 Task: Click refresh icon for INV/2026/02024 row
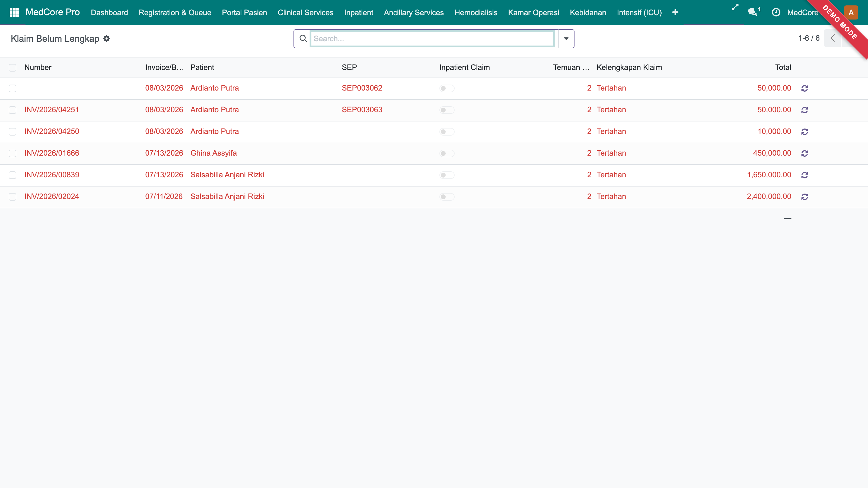[805, 197]
